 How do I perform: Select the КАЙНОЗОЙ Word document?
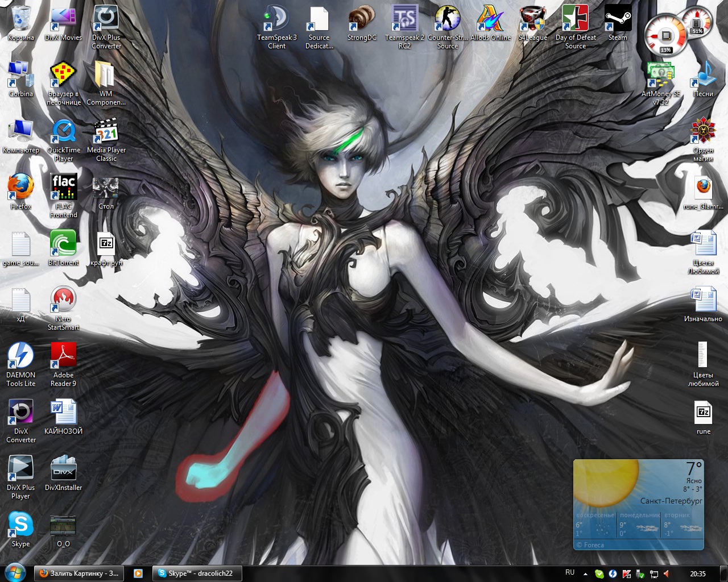64,417
